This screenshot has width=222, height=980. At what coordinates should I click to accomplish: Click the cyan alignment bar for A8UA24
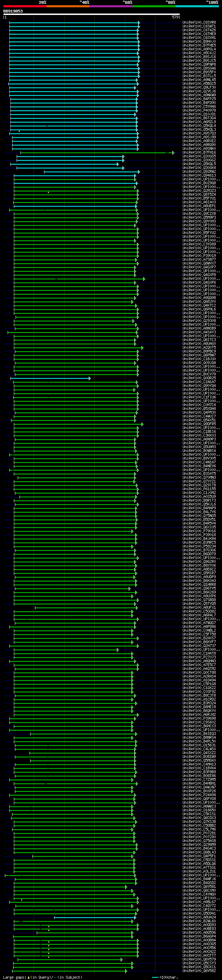click(95, 917)
